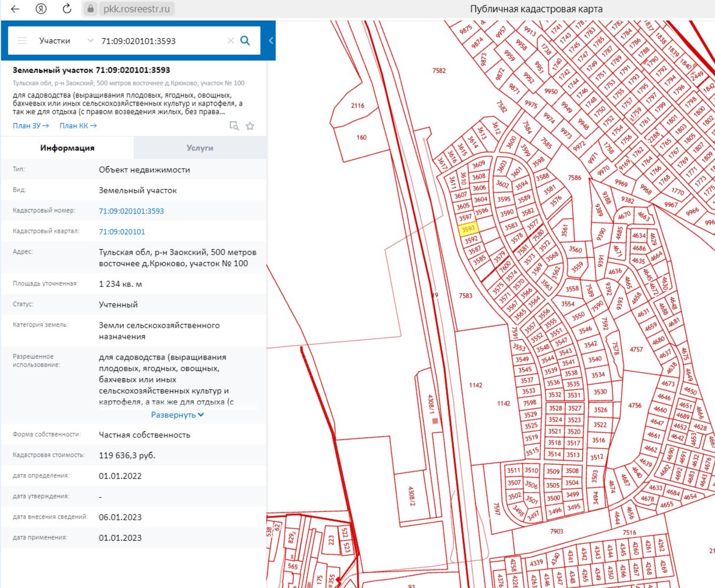Clear the search field with the X icon
715x588 pixels.
230,41
